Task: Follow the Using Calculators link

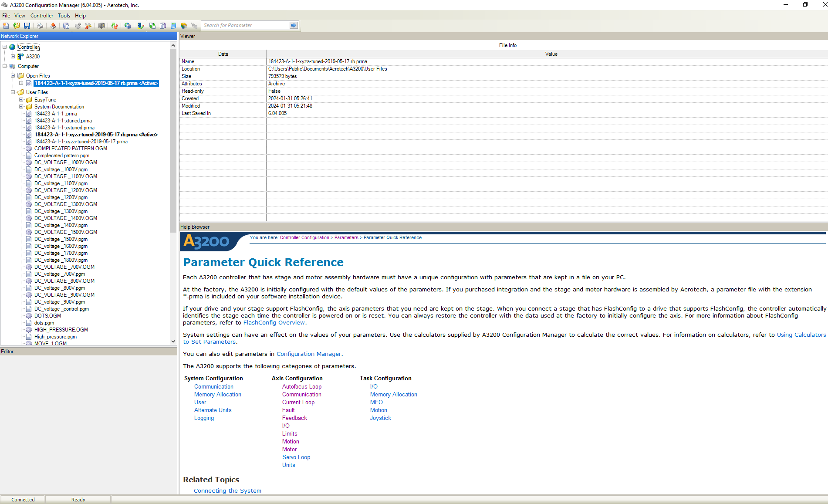Action: [x=801, y=335]
